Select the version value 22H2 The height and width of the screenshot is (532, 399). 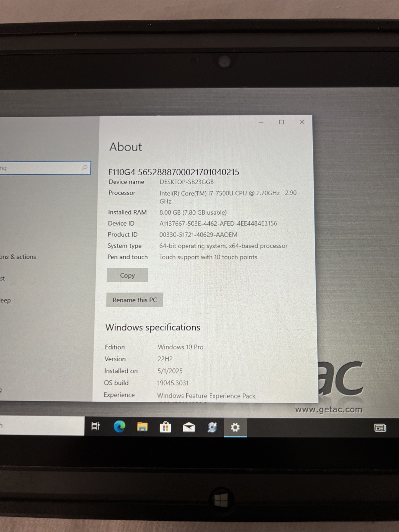click(165, 359)
